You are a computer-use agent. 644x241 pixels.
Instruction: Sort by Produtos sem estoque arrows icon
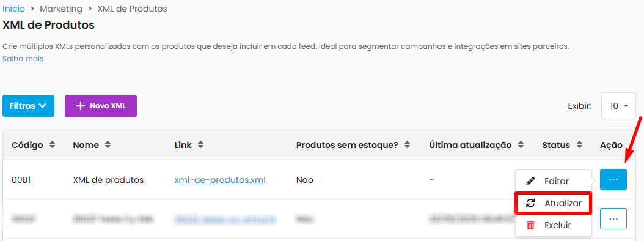point(407,145)
